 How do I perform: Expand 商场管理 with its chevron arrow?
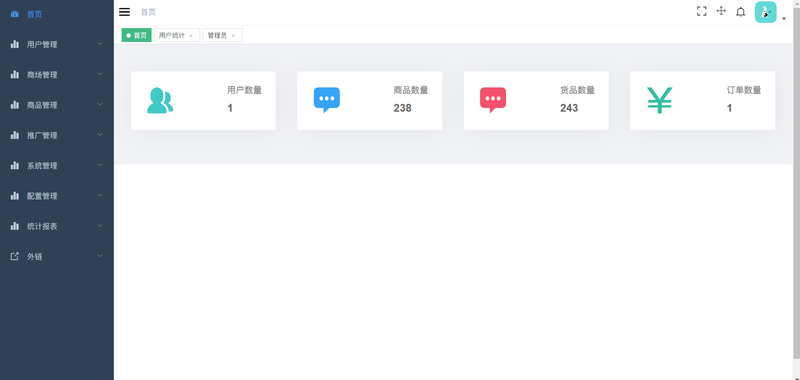click(x=100, y=74)
